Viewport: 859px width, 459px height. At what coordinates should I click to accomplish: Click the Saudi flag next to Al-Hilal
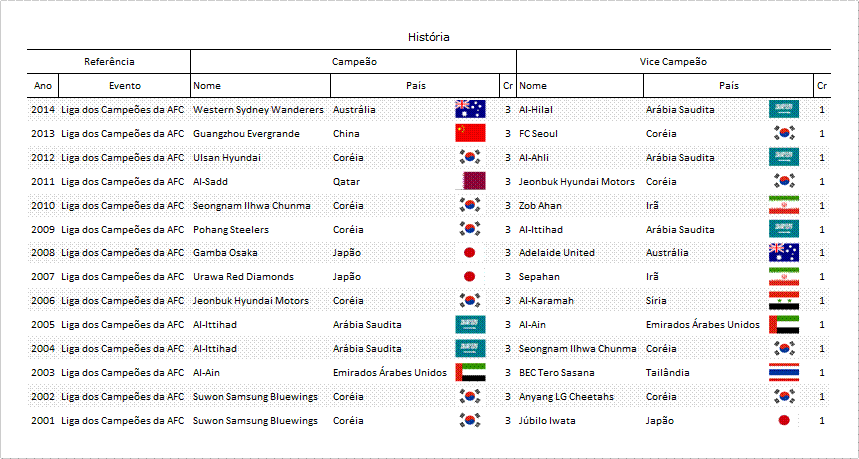coord(783,109)
